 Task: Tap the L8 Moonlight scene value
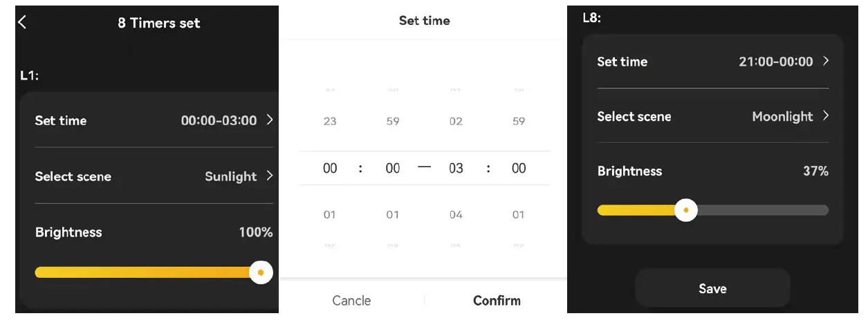pos(782,116)
